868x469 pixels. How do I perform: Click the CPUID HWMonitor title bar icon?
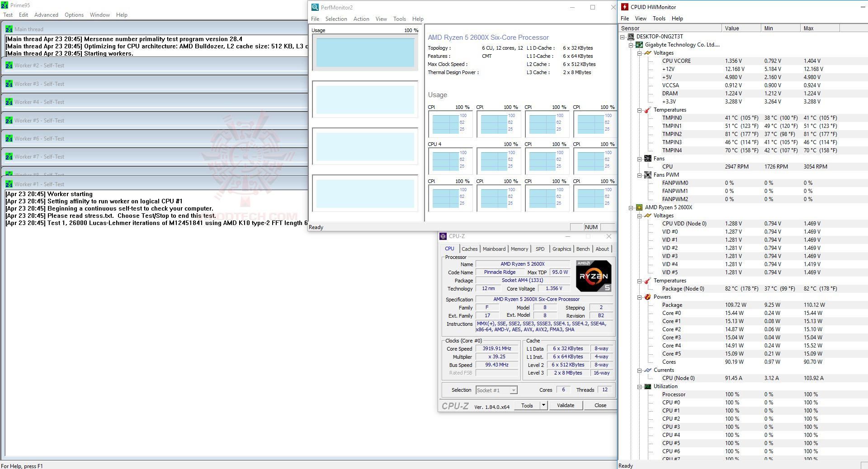[x=625, y=7]
